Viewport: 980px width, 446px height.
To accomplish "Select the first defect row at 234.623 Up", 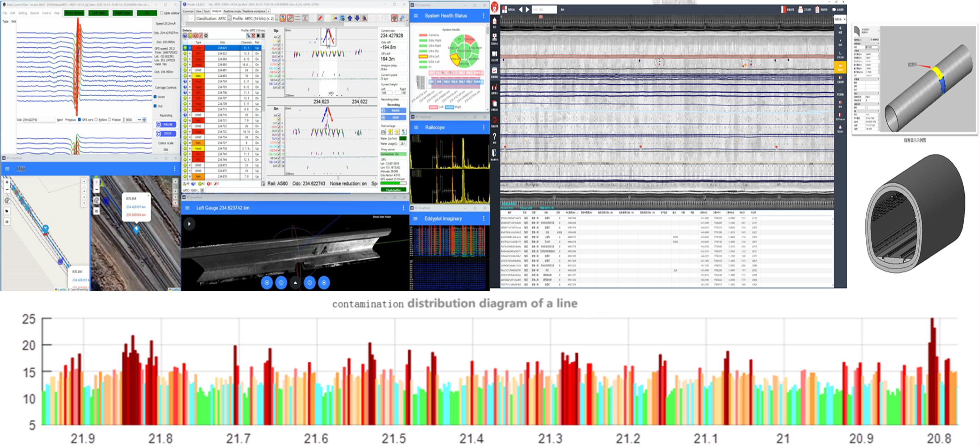I will [222, 48].
